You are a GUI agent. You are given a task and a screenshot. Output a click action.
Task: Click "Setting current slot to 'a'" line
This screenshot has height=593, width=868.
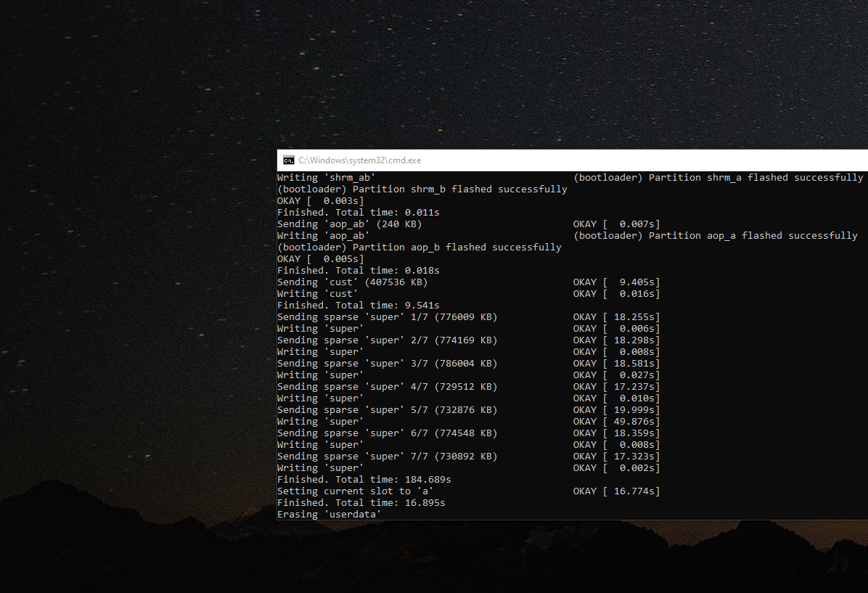tap(355, 491)
